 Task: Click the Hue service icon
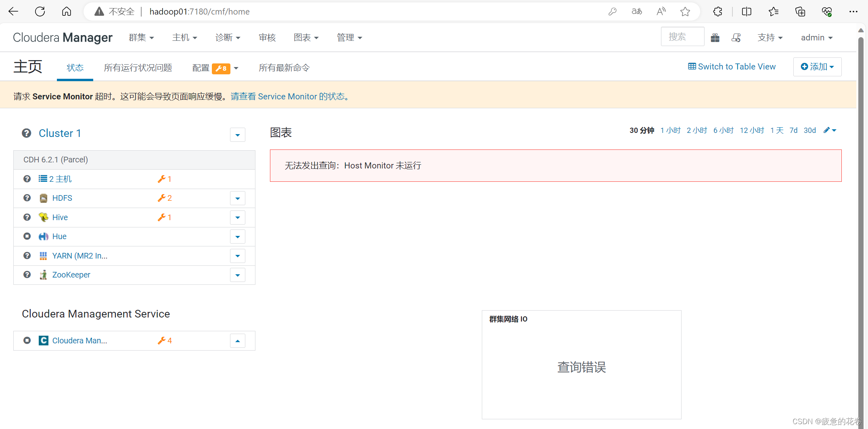(x=44, y=237)
